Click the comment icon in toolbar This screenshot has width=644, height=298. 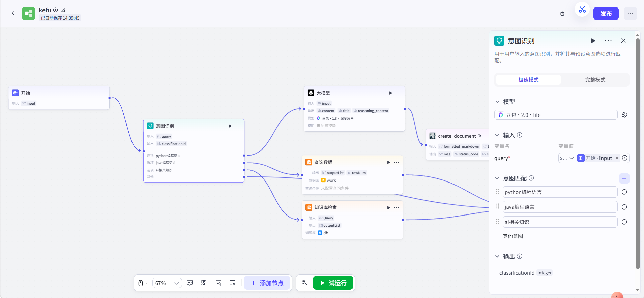[x=190, y=283]
